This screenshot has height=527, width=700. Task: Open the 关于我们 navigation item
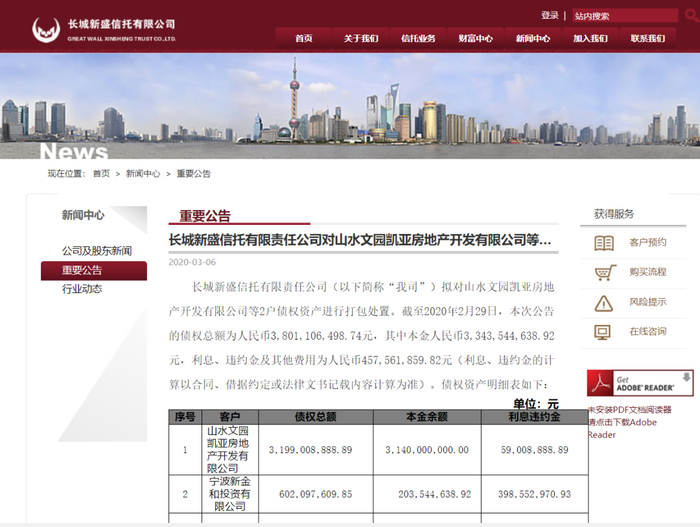pos(361,38)
